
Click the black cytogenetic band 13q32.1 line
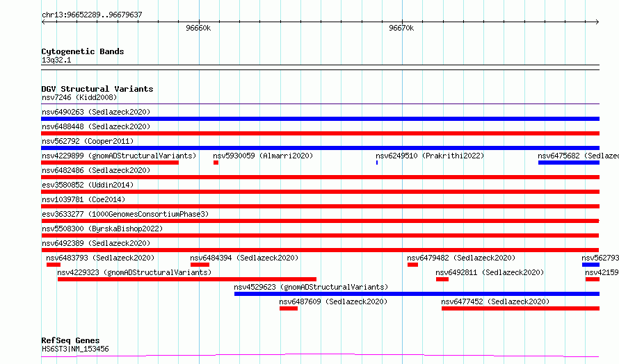pyautogui.click(x=320, y=67)
